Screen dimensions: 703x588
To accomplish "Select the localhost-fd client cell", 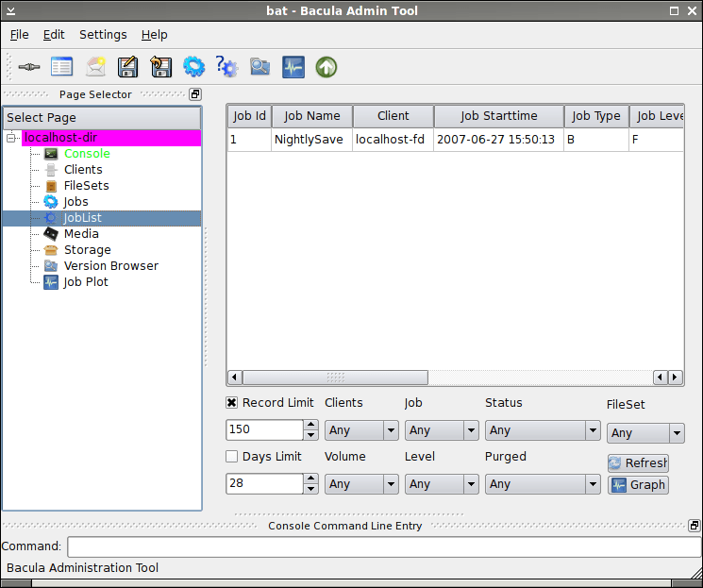I will [393, 140].
